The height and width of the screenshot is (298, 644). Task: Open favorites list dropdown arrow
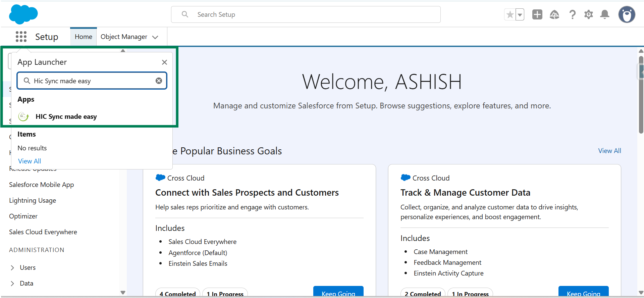point(520,15)
